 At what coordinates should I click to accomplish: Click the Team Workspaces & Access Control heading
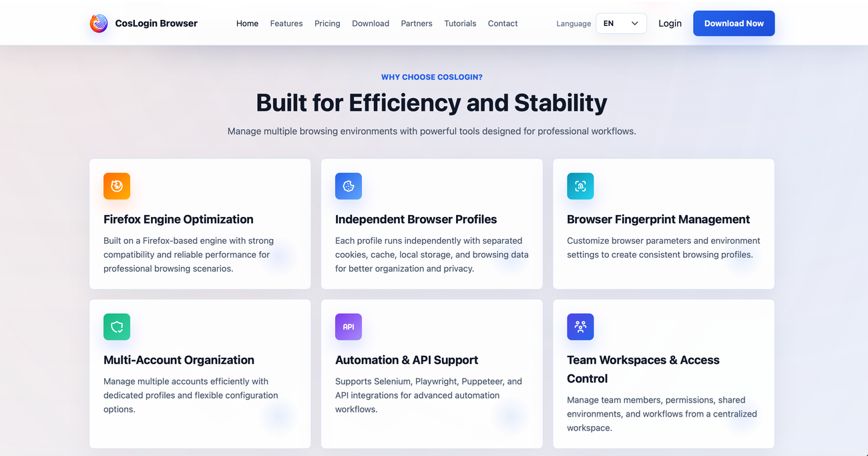coord(643,369)
